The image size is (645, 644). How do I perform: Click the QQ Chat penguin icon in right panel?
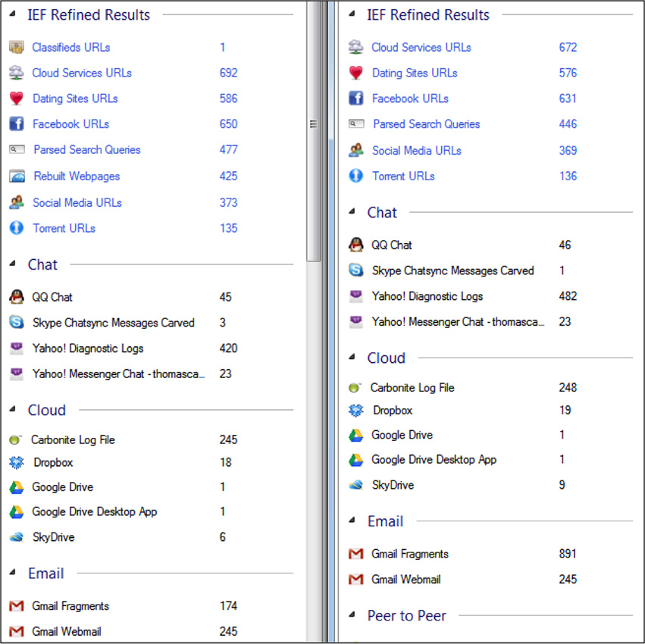pyautogui.click(x=355, y=245)
